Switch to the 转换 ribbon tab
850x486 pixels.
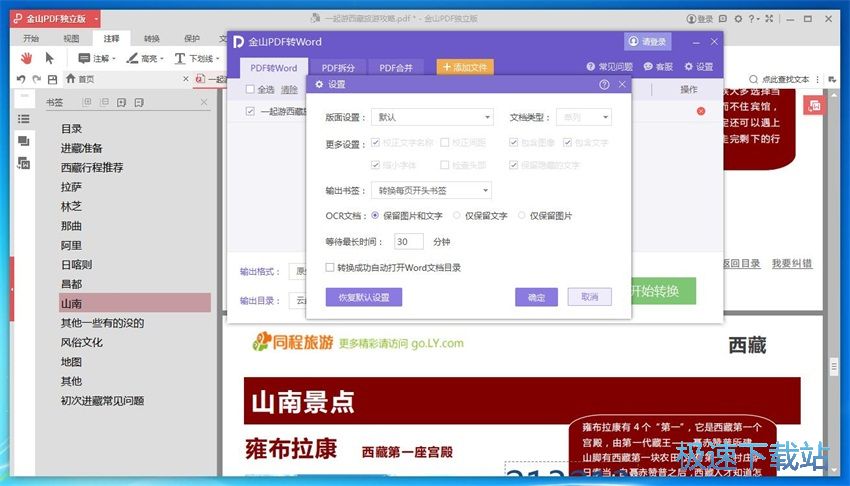click(152, 38)
